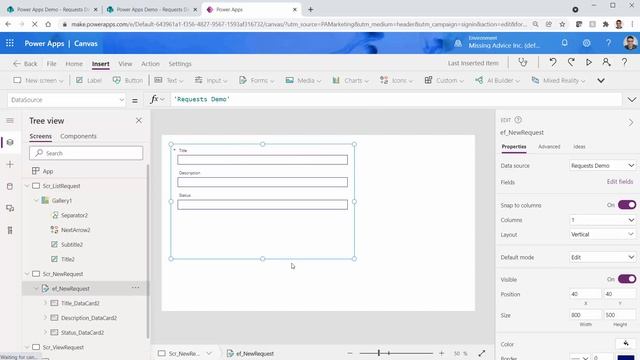The width and height of the screenshot is (640, 360).
Task: Open the Ideas tab in properties pane
Action: pos(579,147)
